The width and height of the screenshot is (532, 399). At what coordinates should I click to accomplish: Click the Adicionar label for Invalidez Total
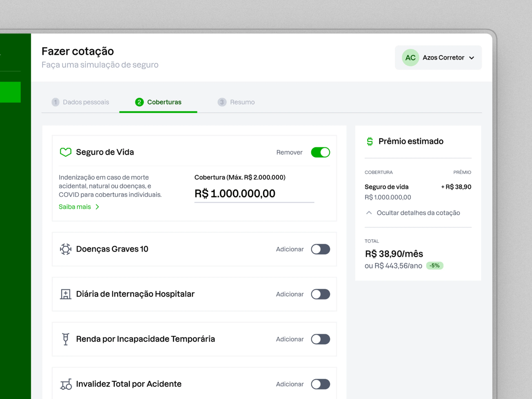[290, 384]
